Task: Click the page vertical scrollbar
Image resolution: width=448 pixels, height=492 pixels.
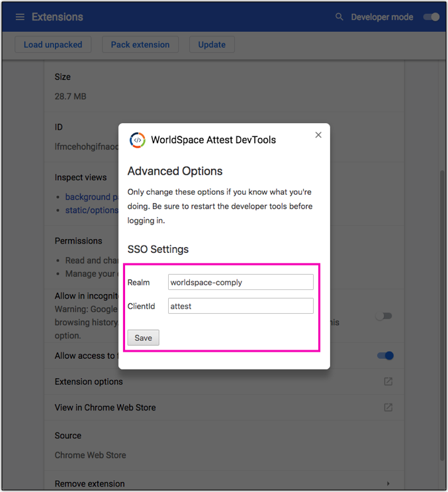Action: 442,315
